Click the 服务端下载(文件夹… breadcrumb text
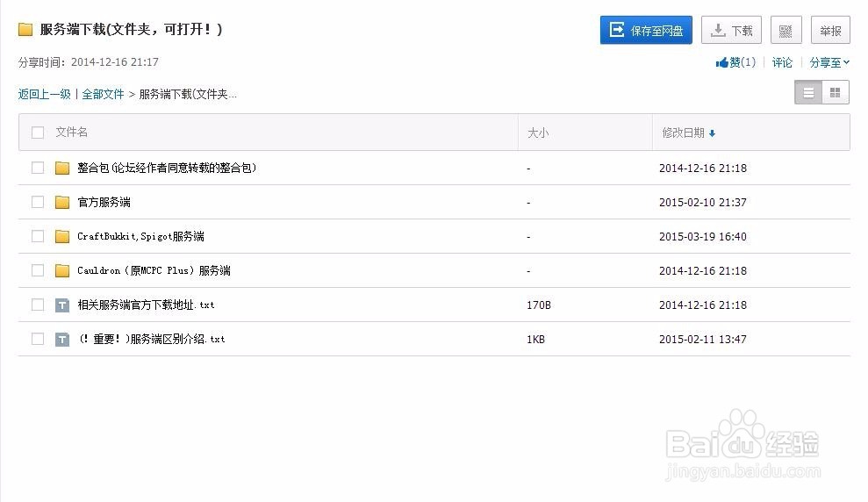This screenshot has height=502, width=868. pos(188,94)
